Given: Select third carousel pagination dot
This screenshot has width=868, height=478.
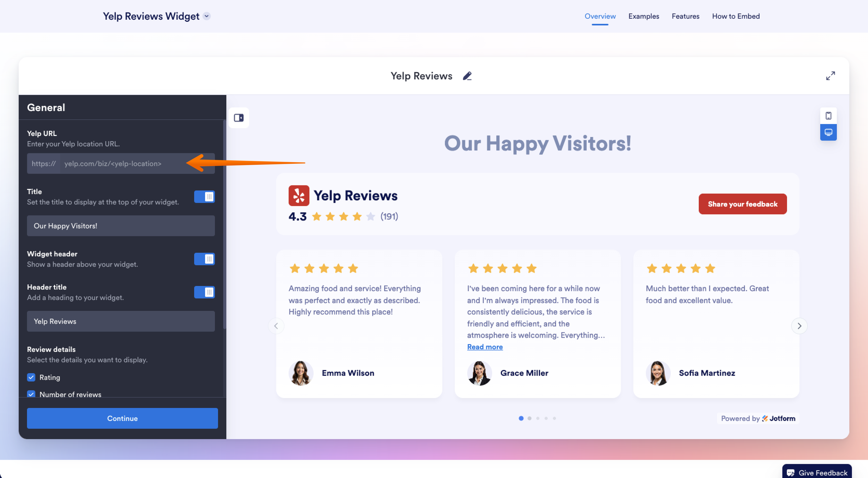Looking at the screenshot, I should click(538, 418).
